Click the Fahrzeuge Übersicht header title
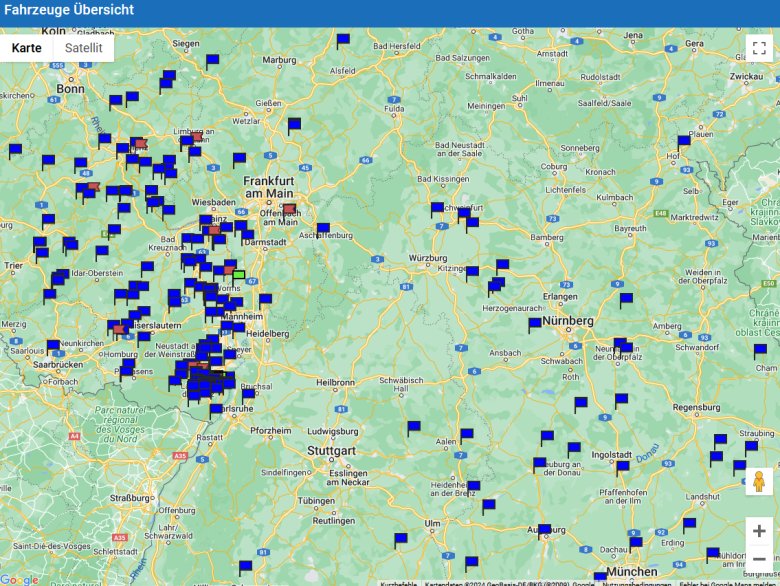The width and height of the screenshot is (780, 586). pyautogui.click(x=69, y=10)
